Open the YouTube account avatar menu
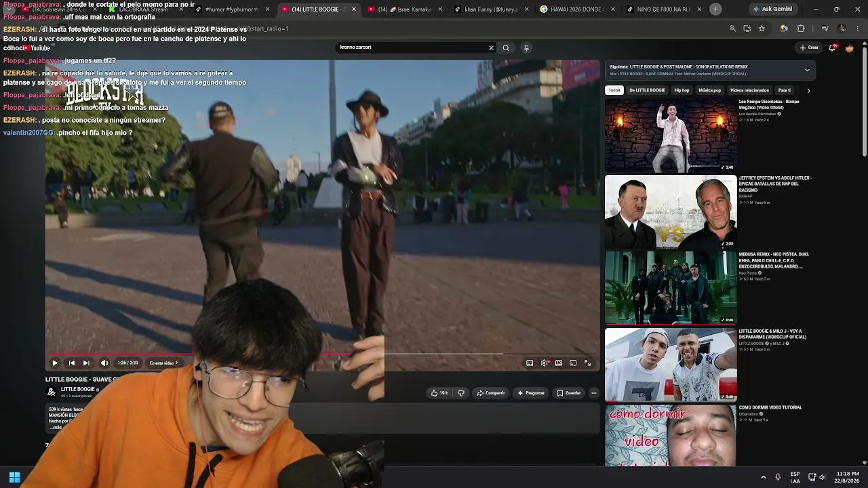This screenshot has width=868, height=488. tap(850, 47)
